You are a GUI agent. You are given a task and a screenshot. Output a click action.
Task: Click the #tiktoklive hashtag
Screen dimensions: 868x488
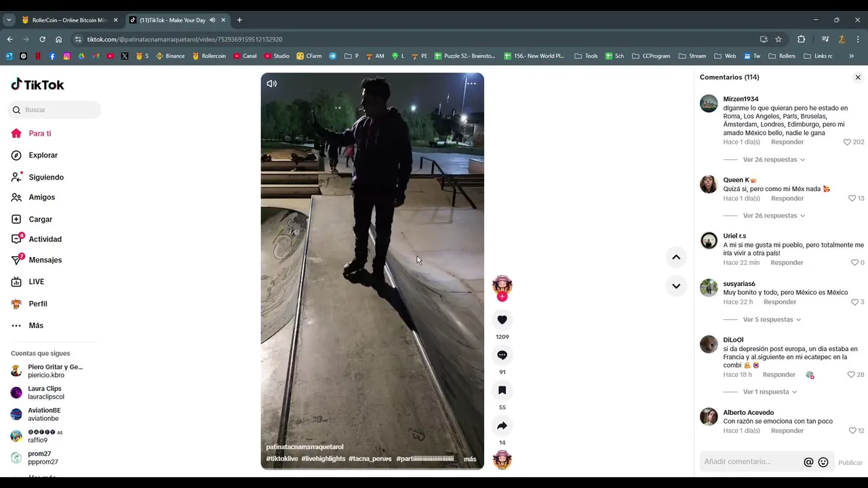point(282,459)
